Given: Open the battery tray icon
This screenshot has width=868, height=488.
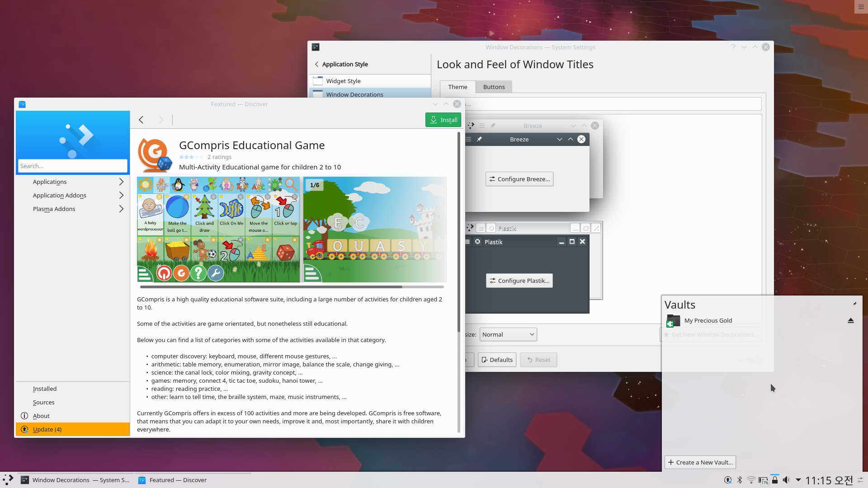Looking at the screenshot, I should [x=763, y=480].
